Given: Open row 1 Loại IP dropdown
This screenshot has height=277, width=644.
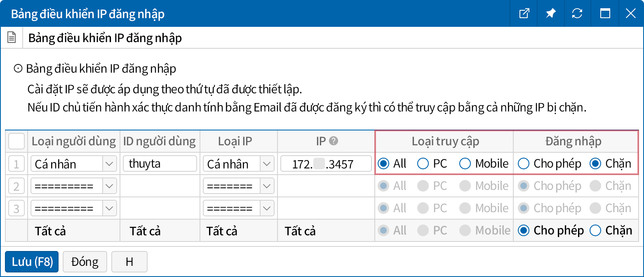Looking at the screenshot, I should [x=267, y=164].
